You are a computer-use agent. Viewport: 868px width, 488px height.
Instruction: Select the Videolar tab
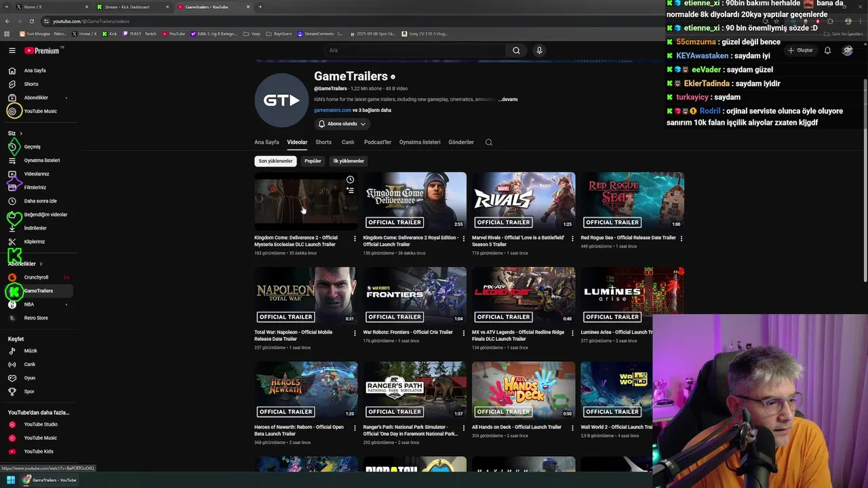pyautogui.click(x=297, y=142)
